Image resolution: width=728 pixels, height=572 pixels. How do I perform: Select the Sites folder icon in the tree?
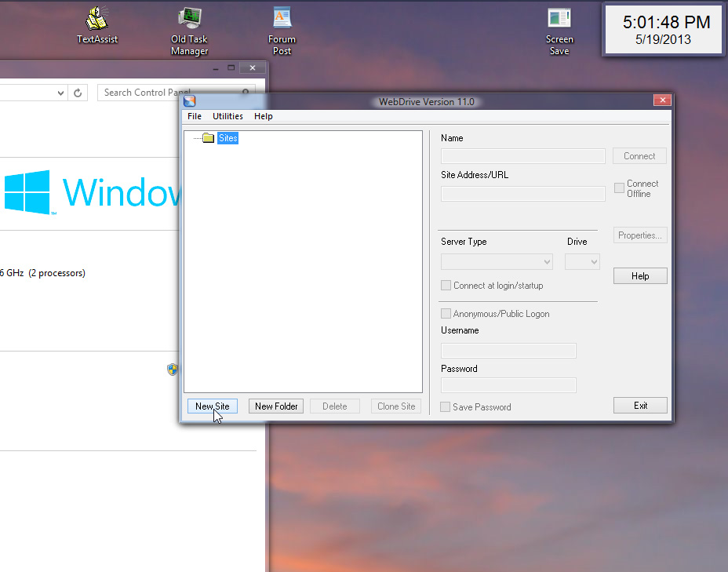pyautogui.click(x=209, y=138)
